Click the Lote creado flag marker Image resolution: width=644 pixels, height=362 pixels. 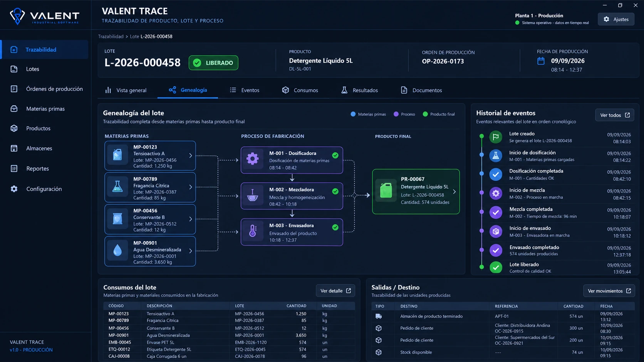point(496,137)
